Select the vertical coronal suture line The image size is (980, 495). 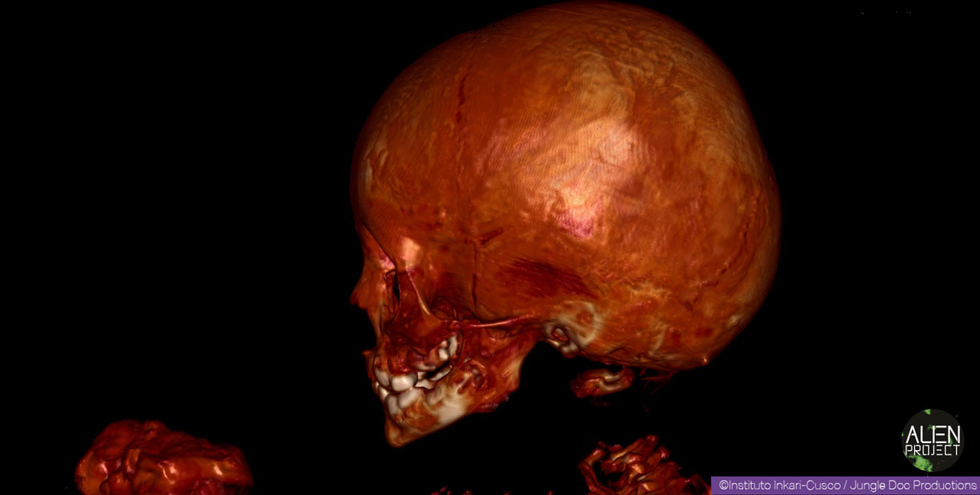(462, 153)
